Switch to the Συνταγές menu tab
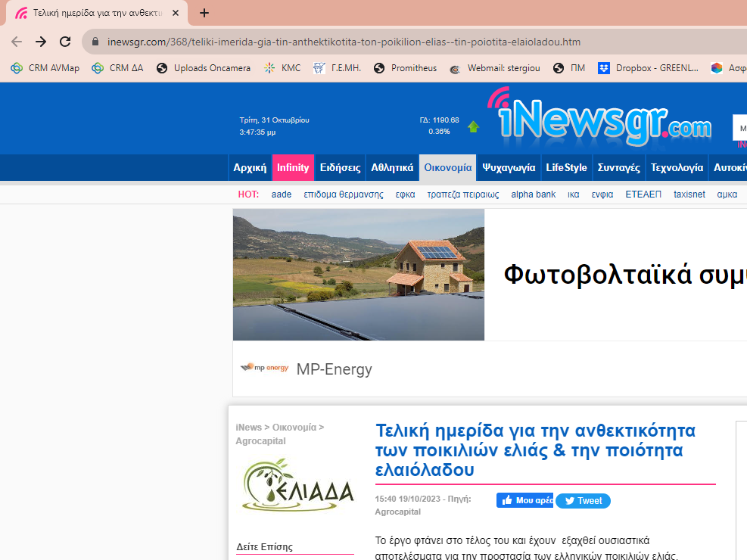The height and width of the screenshot is (560, 747). (x=618, y=168)
